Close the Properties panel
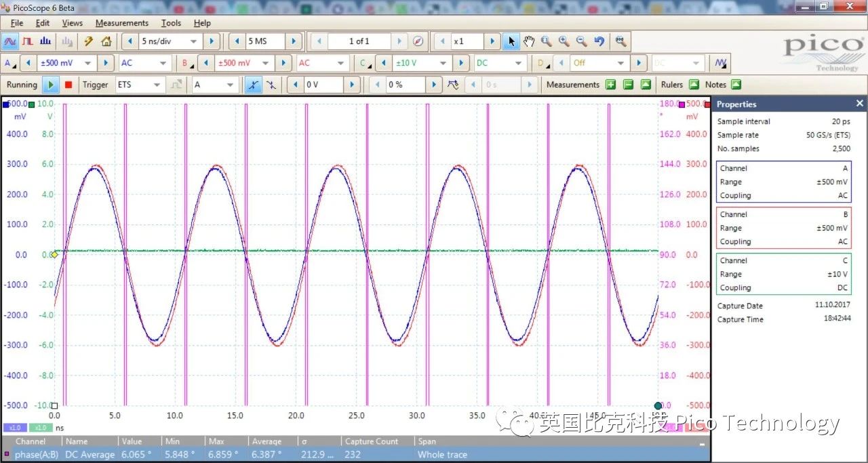Viewport: 868px width, 463px height. pyautogui.click(x=859, y=104)
